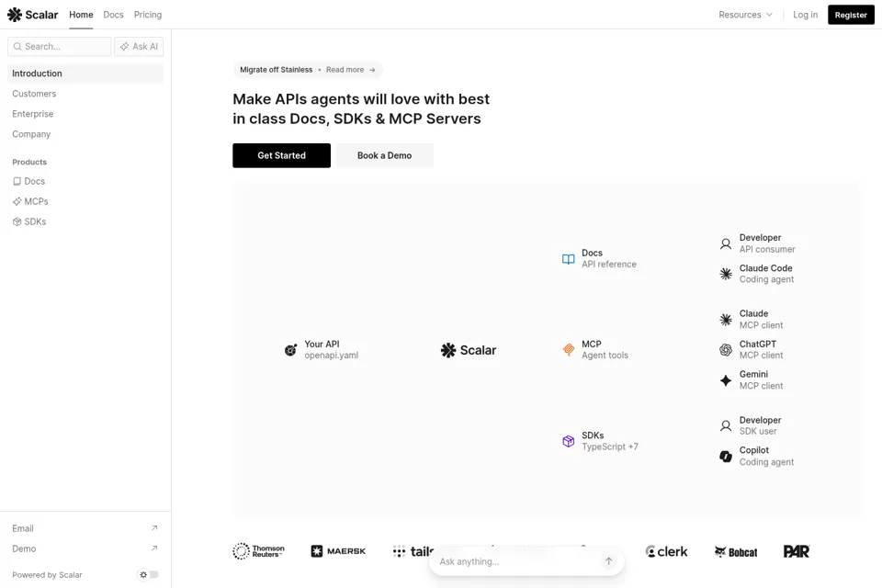Focus the sidebar Search field
This screenshot has width=882, height=588.
pyautogui.click(x=59, y=47)
